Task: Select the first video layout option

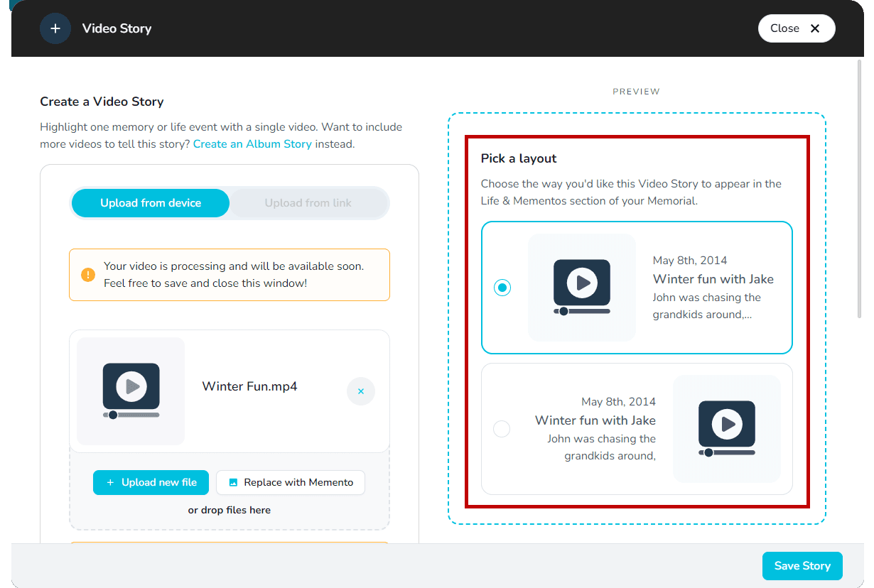Action: (502, 287)
